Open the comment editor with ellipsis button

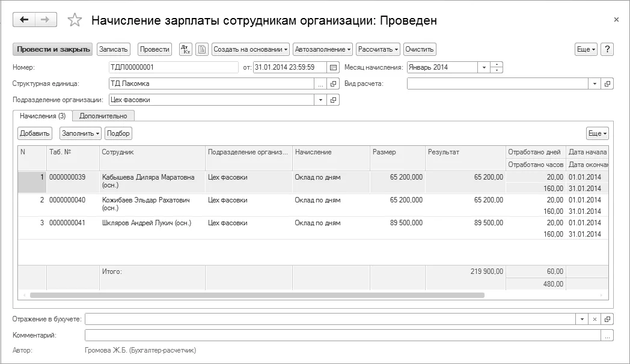tap(607, 336)
